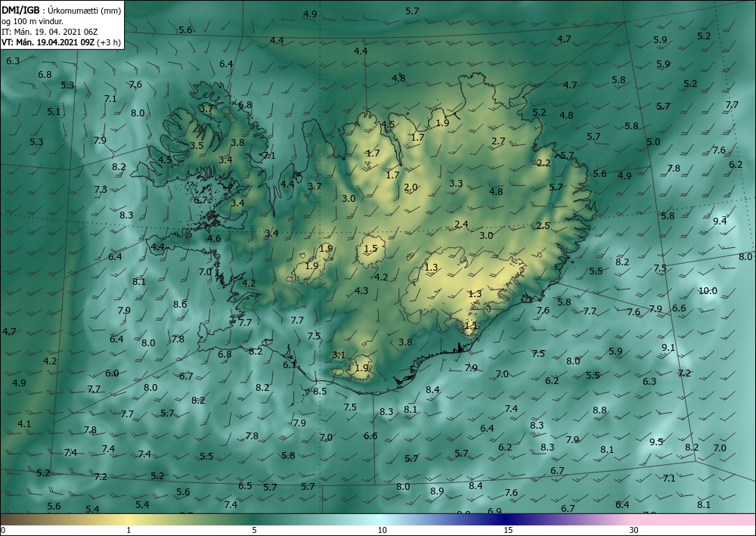756x536 pixels.
Task: Select the 'IT: Mán. 19. 04. 2021 06Z' line
Action: 50,32
